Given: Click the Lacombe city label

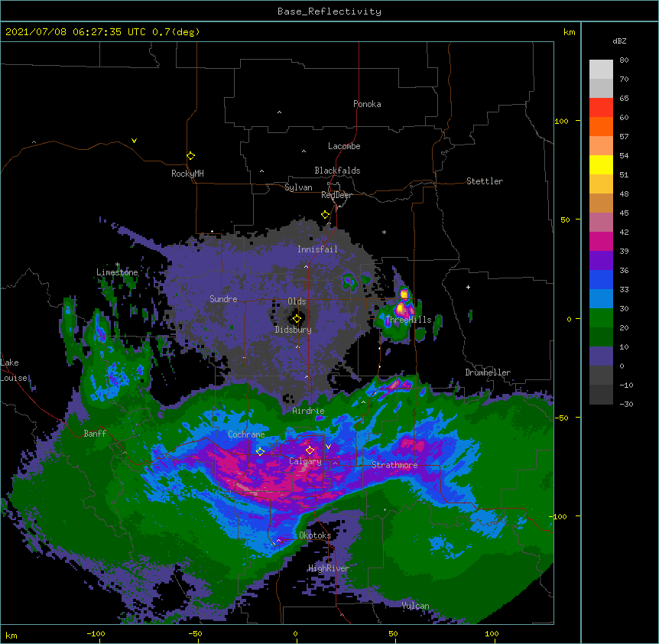Looking at the screenshot, I should [x=344, y=146].
